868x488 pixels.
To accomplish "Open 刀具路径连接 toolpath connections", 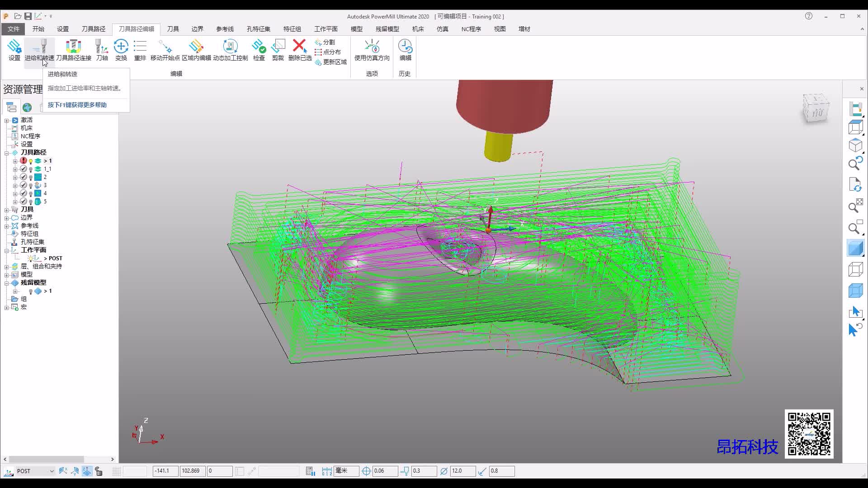I will click(x=74, y=50).
